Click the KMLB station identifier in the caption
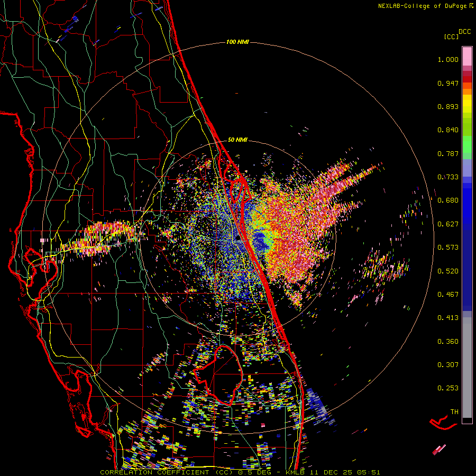The image size is (476, 476). [x=295, y=472]
